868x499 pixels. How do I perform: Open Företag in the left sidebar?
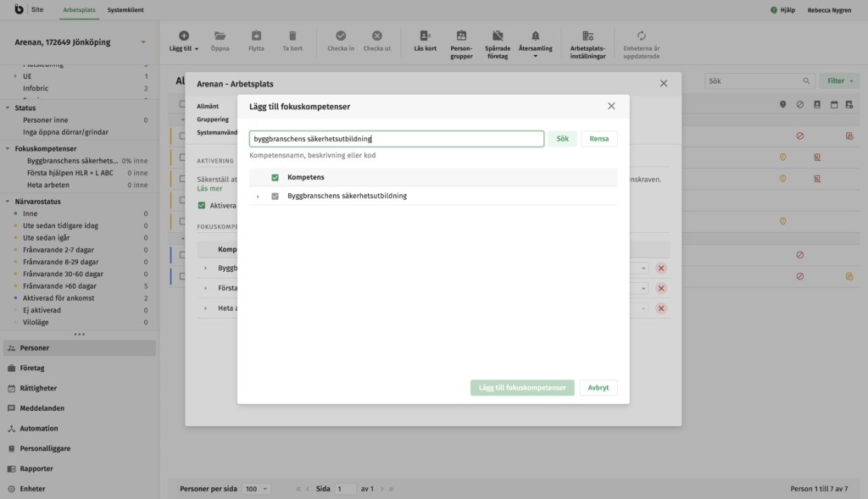click(x=32, y=369)
